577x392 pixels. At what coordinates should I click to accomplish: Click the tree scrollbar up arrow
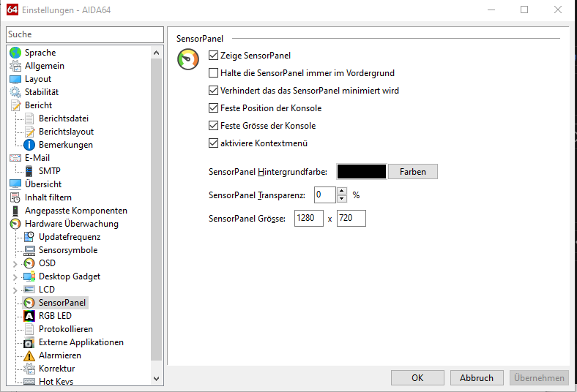coord(157,53)
